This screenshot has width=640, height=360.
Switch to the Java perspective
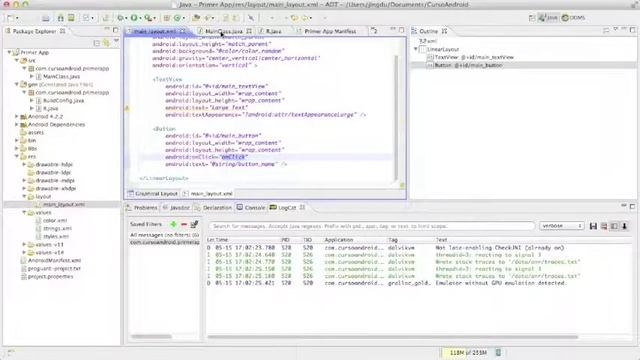[548, 18]
